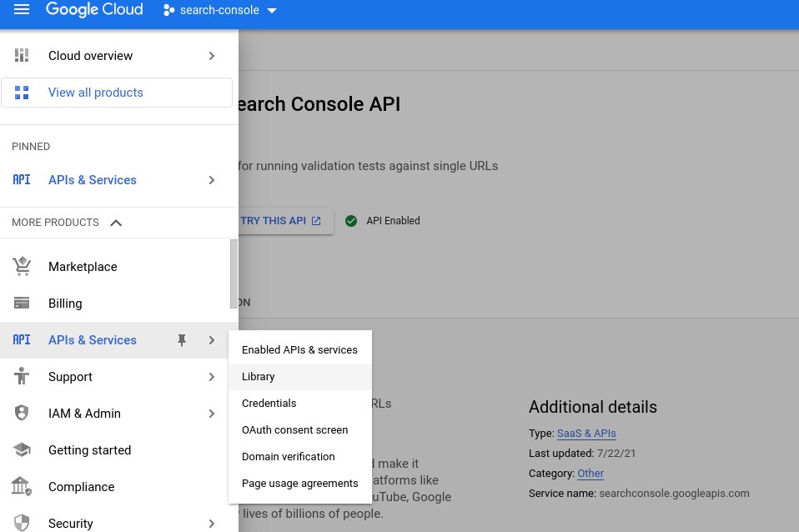Click the API Enabled status text
Image resolution: width=799 pixels, height=532 pixels.
pos(394,221)
